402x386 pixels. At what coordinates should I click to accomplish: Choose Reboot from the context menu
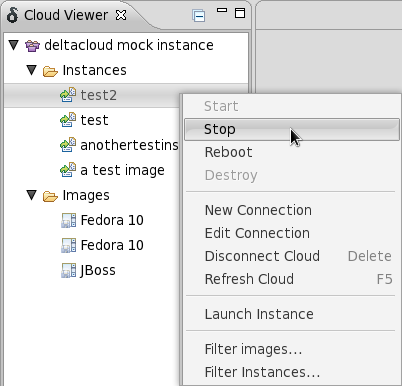pyautogui.click(x=228, y=152)
